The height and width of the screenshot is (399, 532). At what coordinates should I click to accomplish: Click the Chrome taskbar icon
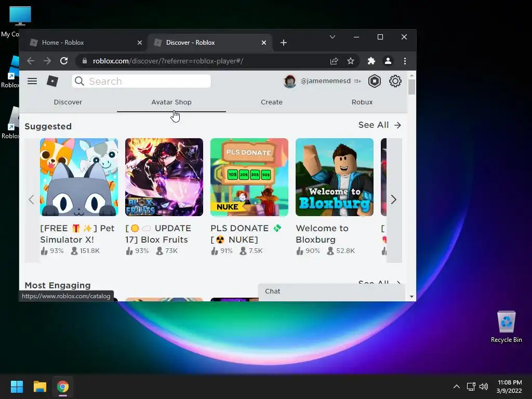tap(63, 387)
